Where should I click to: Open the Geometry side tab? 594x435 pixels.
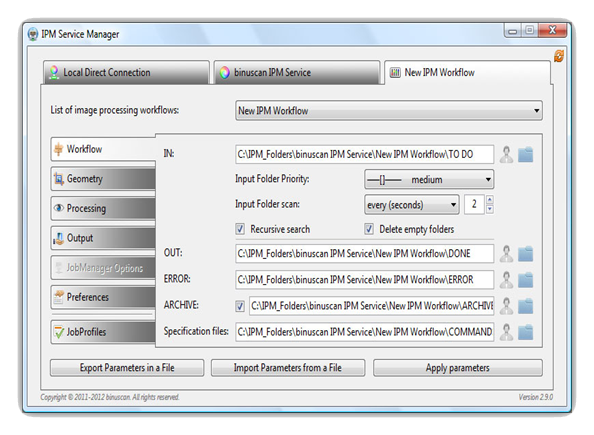pos(103,178)
